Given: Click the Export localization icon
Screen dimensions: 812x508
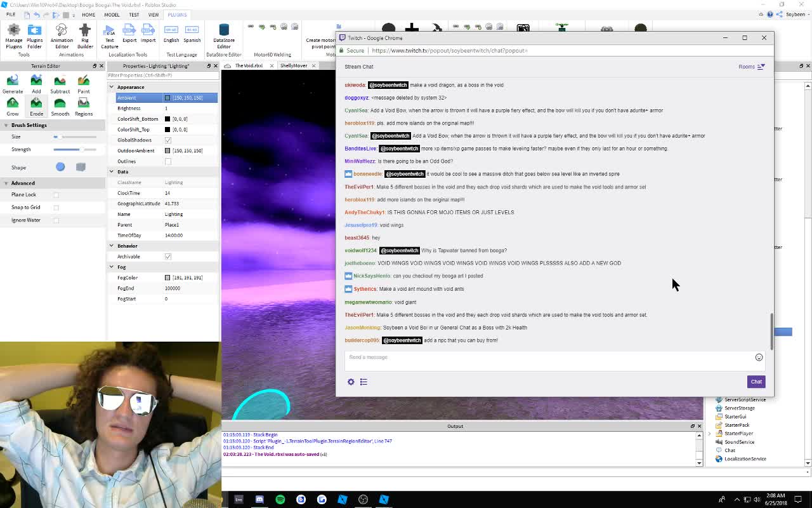Looking at the screenshot, I should 129,34.
